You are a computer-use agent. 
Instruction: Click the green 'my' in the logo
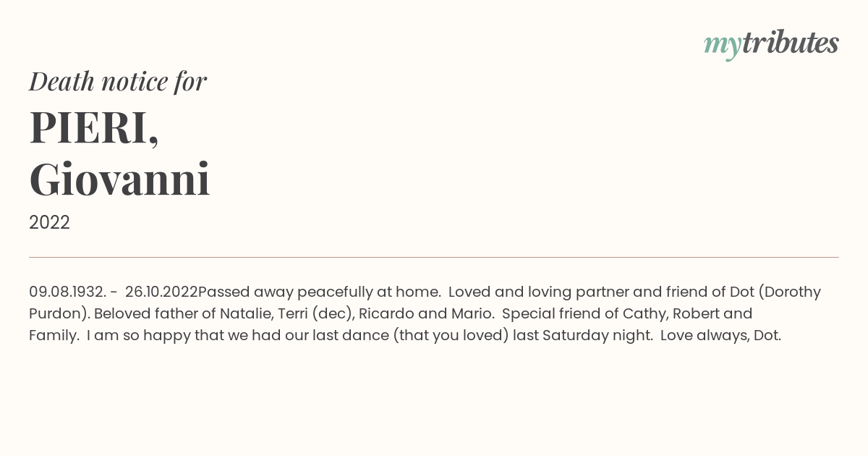click(x=723, y=46)
